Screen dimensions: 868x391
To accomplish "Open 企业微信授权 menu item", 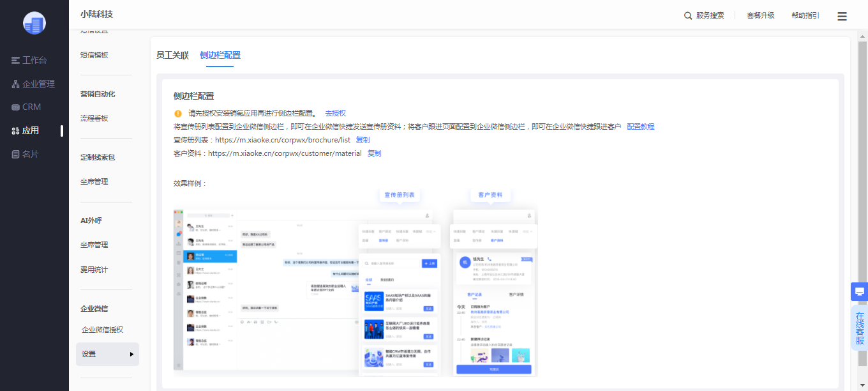I will point(103,330).
